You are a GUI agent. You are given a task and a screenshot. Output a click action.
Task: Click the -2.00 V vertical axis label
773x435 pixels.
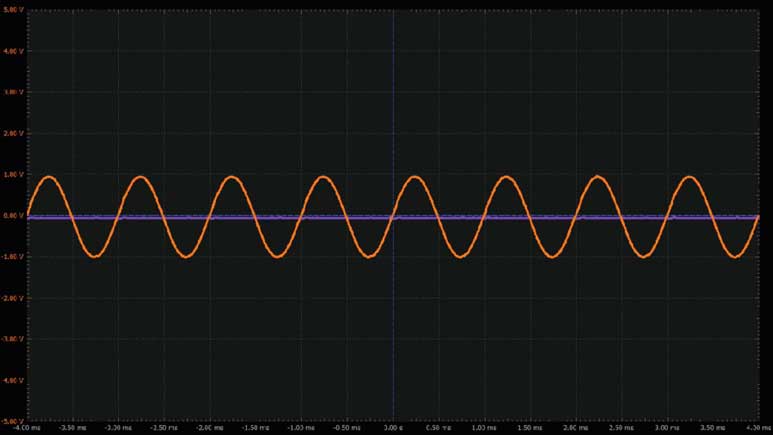tap(11, 298)
